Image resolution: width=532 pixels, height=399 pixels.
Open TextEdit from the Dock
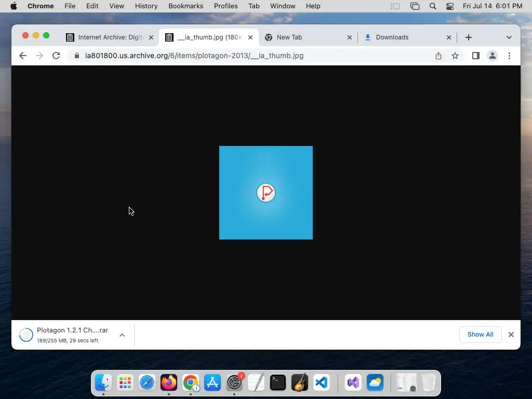point(256,383)
